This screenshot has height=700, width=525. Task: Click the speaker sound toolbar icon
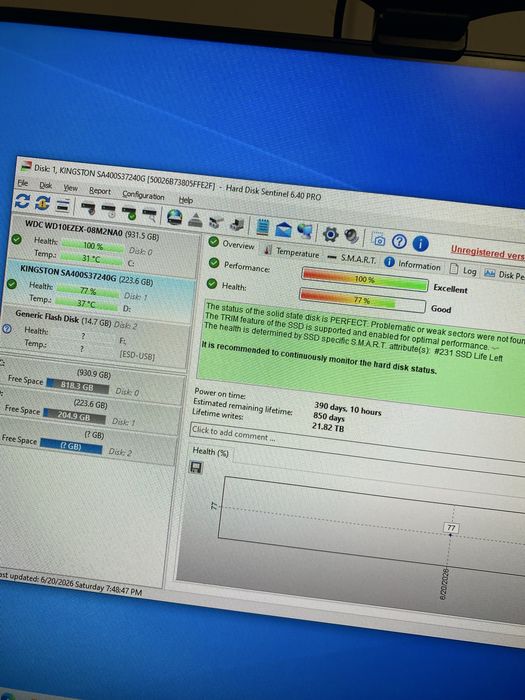click(351, 236)
